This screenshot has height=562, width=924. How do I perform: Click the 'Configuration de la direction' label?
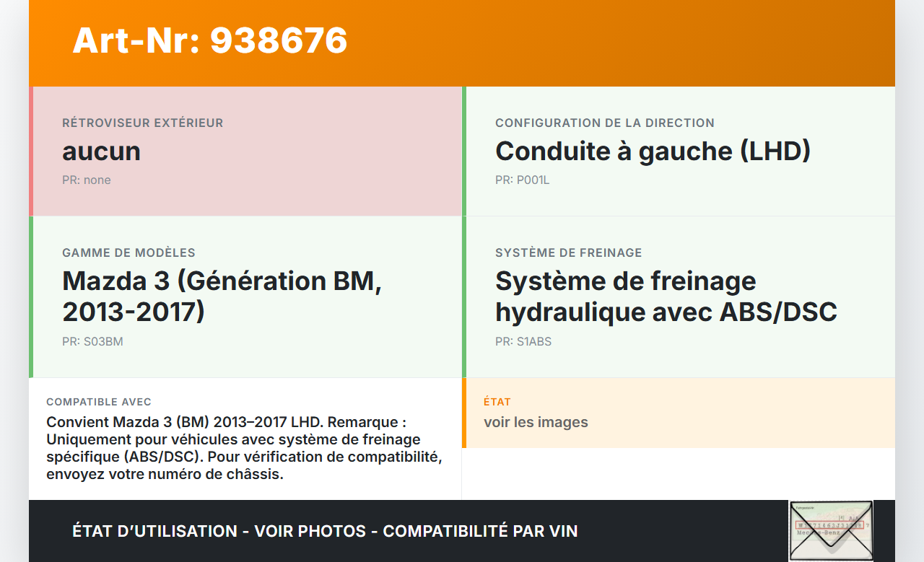604,123
